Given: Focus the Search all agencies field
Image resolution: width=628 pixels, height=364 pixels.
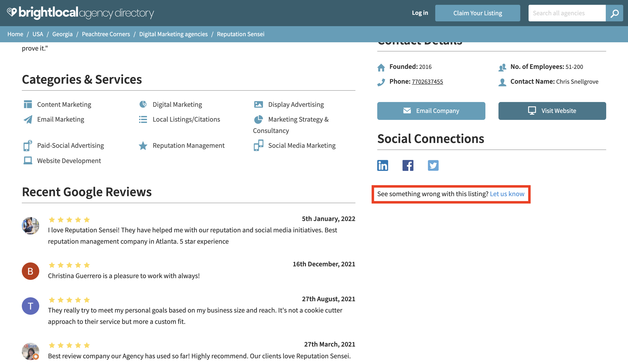Looking at the screenshot, I should [x=567, y=13].
